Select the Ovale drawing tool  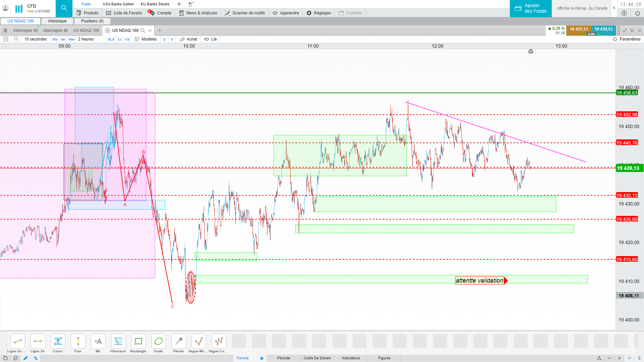[158, 342]
